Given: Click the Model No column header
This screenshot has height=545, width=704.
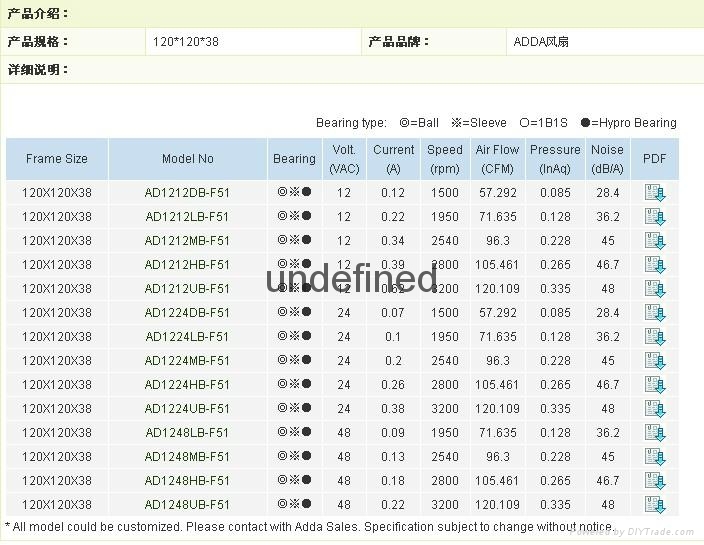Looking at the screenshot, I should click(187, 159).
